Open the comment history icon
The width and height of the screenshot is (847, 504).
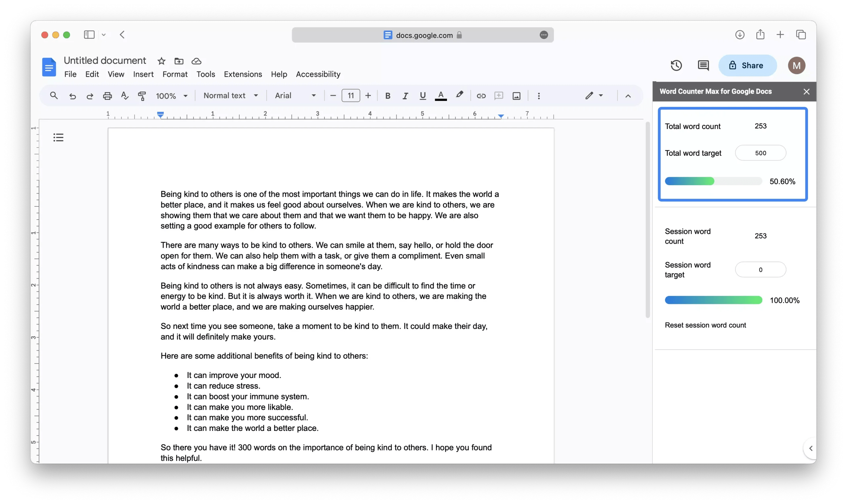click(x=703, y=65)
